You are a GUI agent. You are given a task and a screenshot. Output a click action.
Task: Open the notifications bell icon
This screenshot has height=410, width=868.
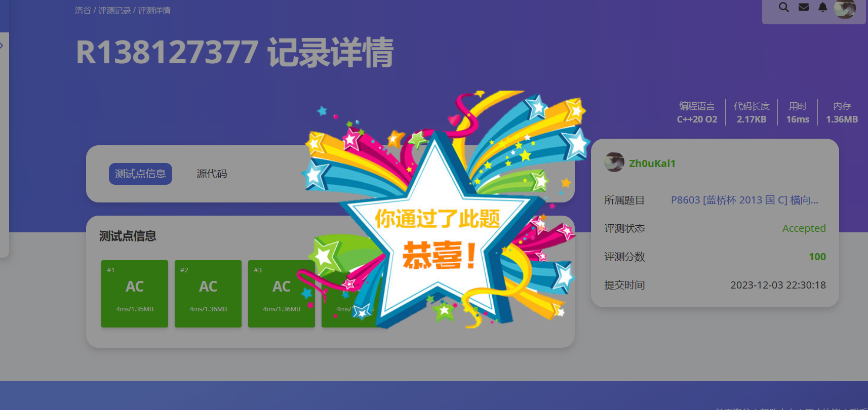pyautogui.click(x=822, y=7)
